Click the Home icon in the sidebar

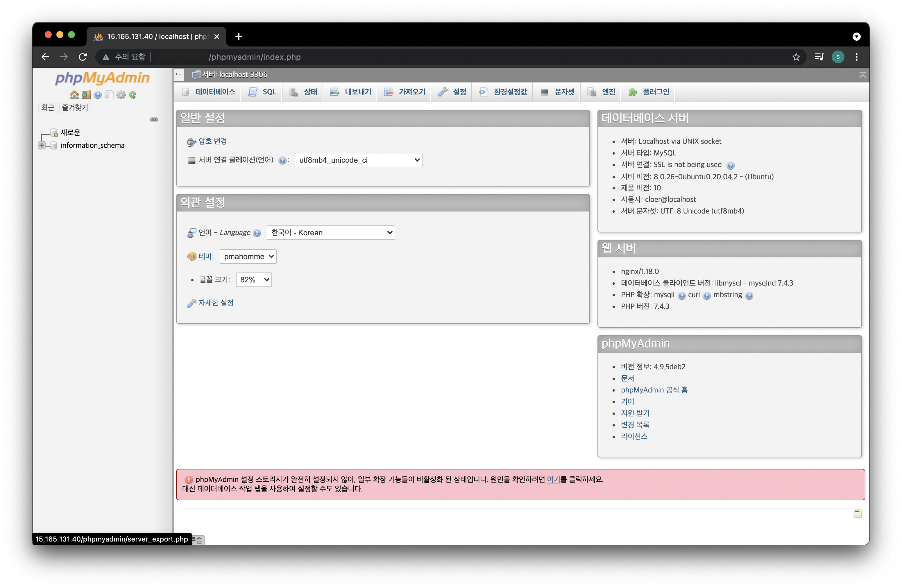(x=74, y=95)
